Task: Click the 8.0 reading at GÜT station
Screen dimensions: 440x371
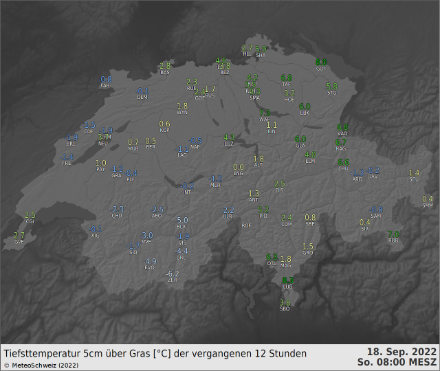Action: [321, 62]
